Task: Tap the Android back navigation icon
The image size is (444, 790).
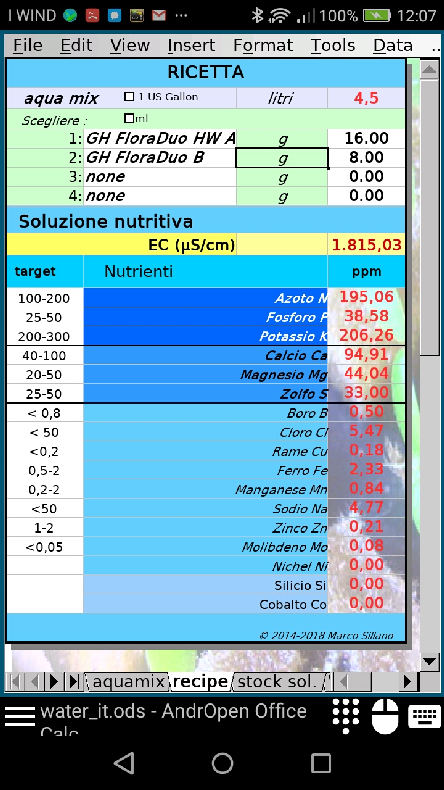Action: 124,762
